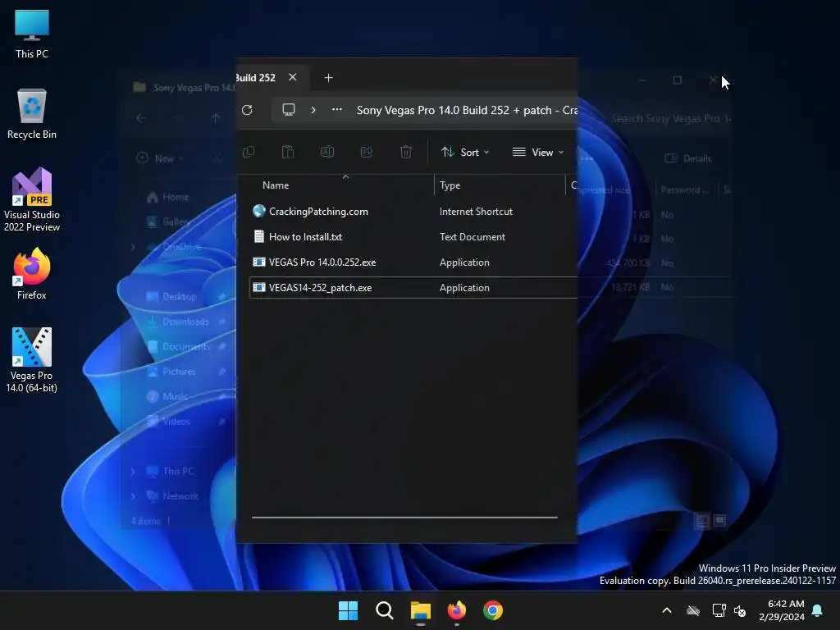Open the Sort dropdown
This screenshot has height=630, width=840.
465,152
